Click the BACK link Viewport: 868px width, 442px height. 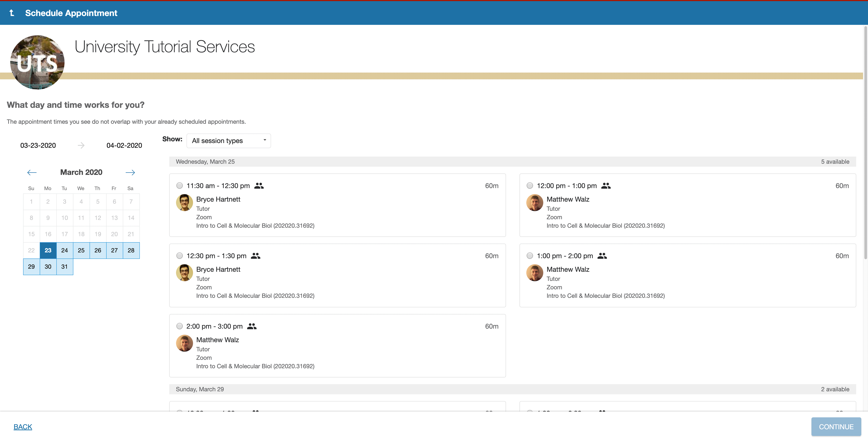coord(23,427)
